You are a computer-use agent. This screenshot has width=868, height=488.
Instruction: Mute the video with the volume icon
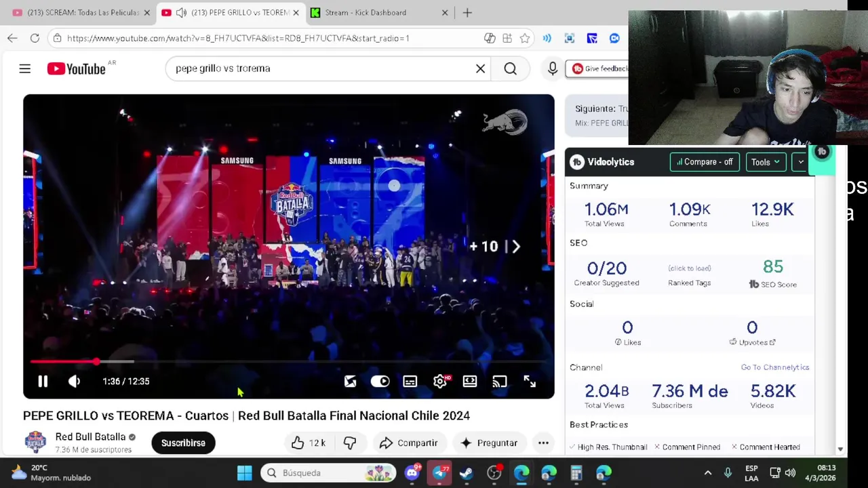pyautogui.click(x=75, y=382)
